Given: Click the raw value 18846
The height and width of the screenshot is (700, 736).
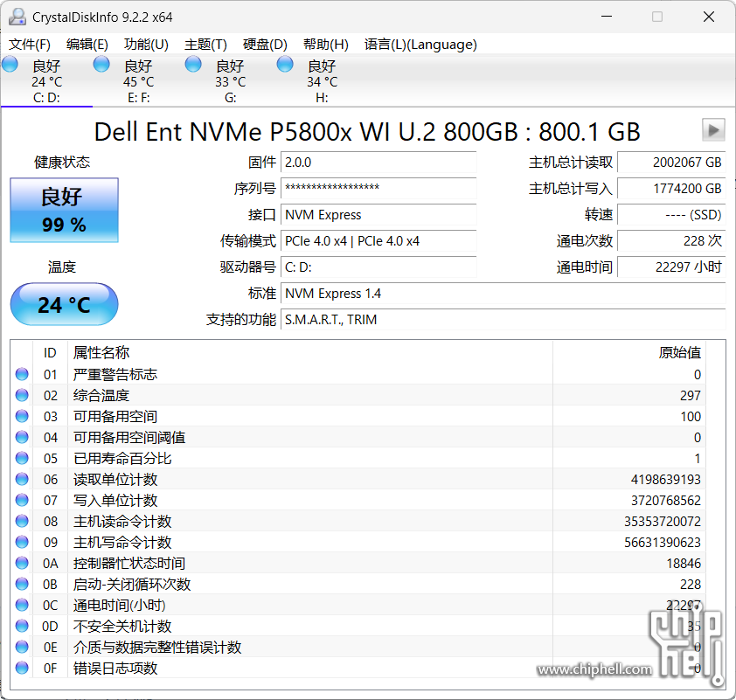Looking at the screenshot, I should point(684,564).
